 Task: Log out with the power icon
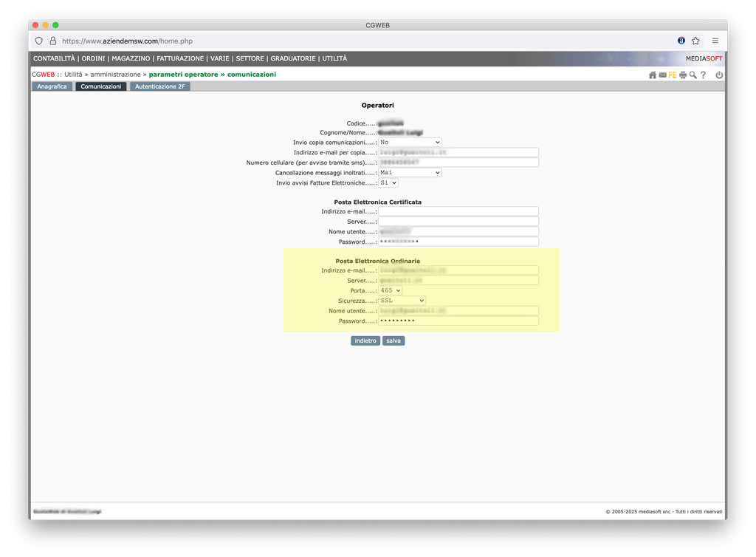(719, 75)
